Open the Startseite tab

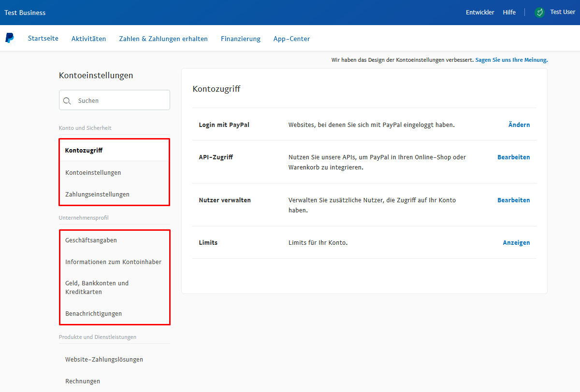coord(43,39)
